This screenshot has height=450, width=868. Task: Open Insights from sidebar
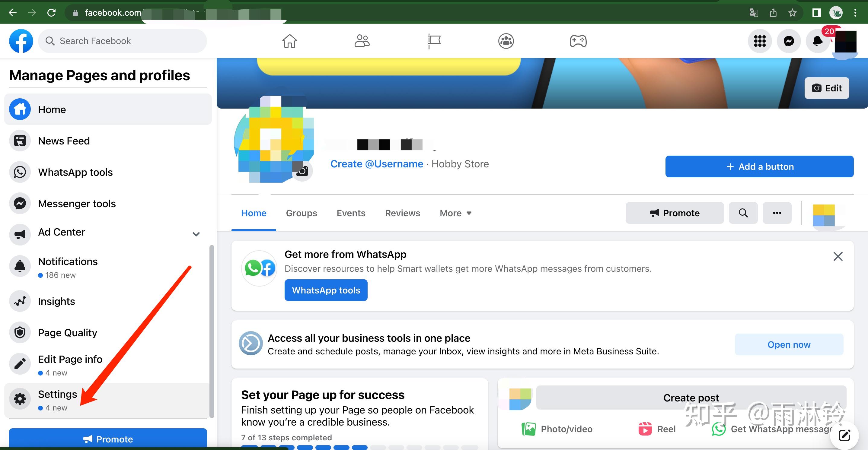(x=56, y=301)
